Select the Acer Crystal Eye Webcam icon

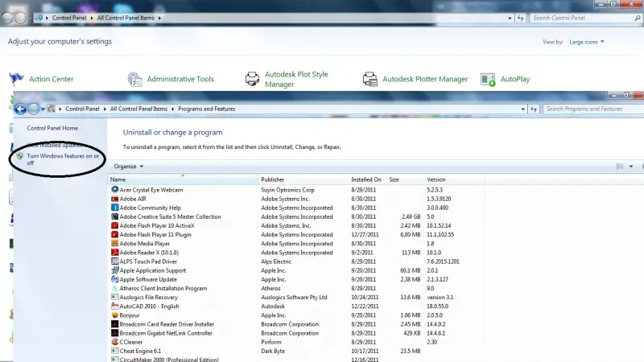pyautogui.click(x=114, y=190)
